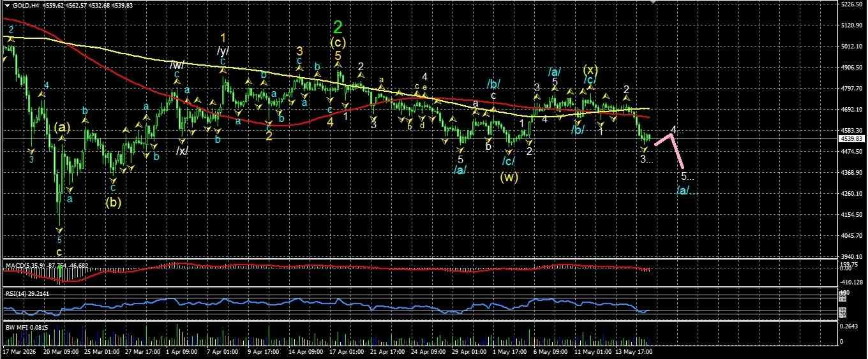Select the yellow (b) wave label
The height and width of the screenshot is (359, 868).
(x=113, y=203)
